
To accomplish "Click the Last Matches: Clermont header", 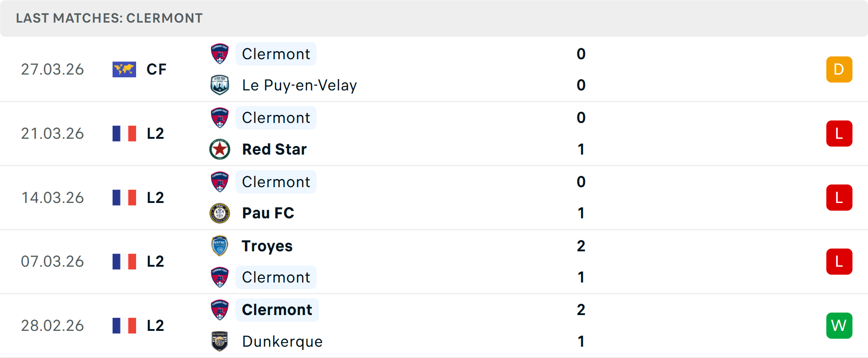I will 109,18.
